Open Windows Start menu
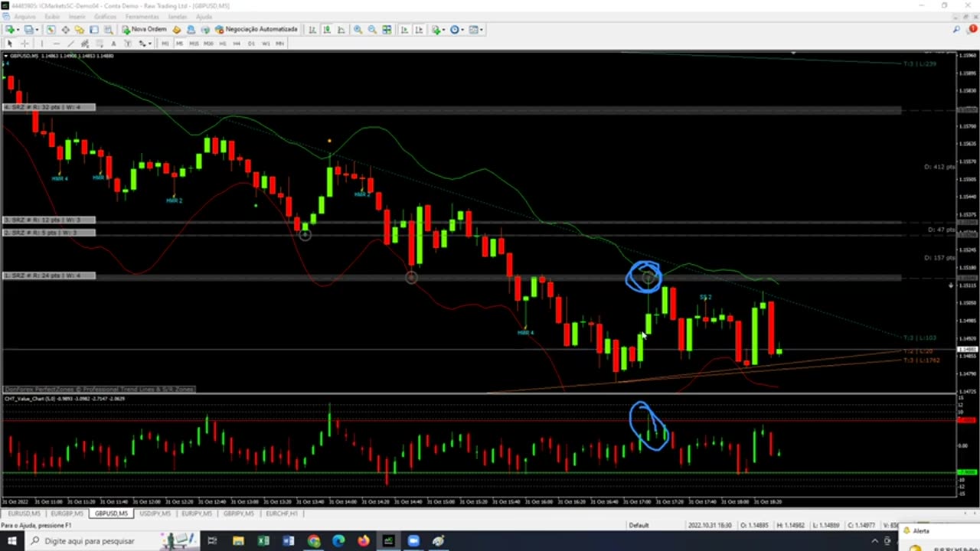Image resolution: width=980 pixels, height=551 pixels. 11,541
